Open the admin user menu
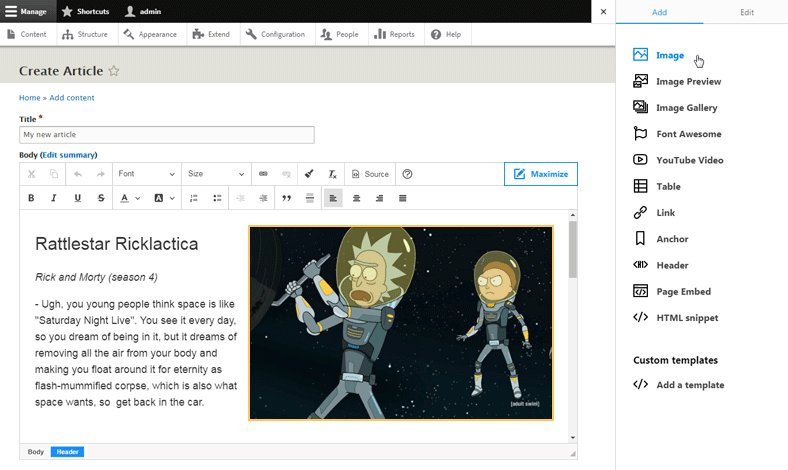Viewport: 788px width, 470px height. pos(143,11)
